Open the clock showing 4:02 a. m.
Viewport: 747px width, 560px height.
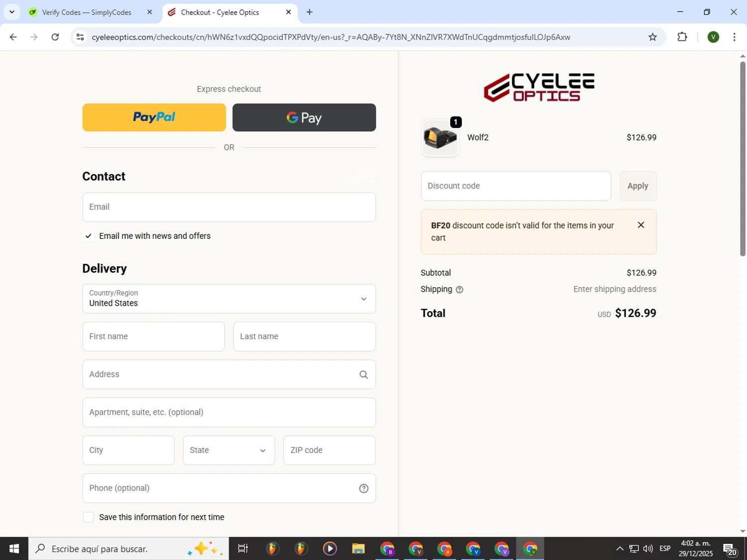pos(696,549)
